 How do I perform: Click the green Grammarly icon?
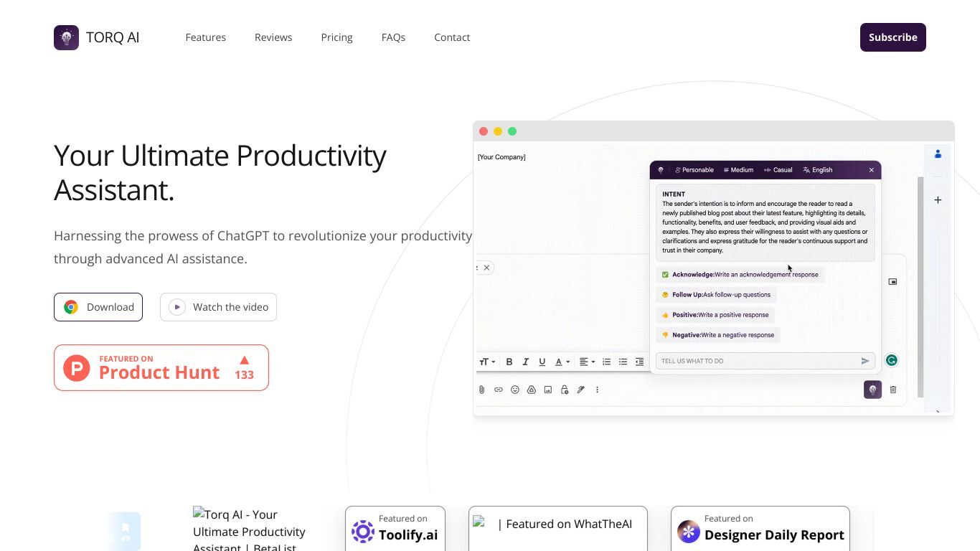(892, 361)
